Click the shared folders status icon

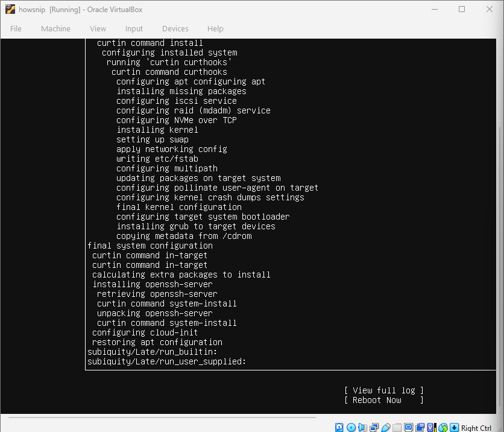397,428
